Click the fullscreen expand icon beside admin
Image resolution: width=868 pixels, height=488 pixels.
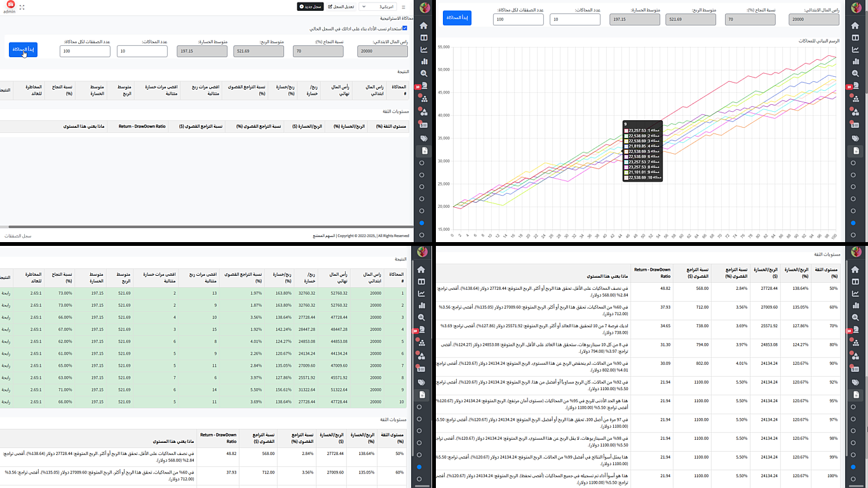click(22, 7)
